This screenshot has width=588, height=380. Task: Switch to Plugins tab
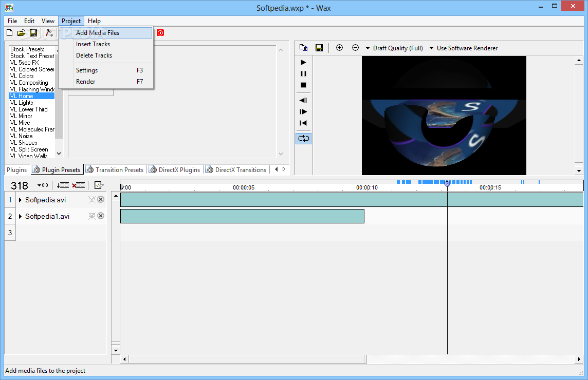click(x=17, y=170)
